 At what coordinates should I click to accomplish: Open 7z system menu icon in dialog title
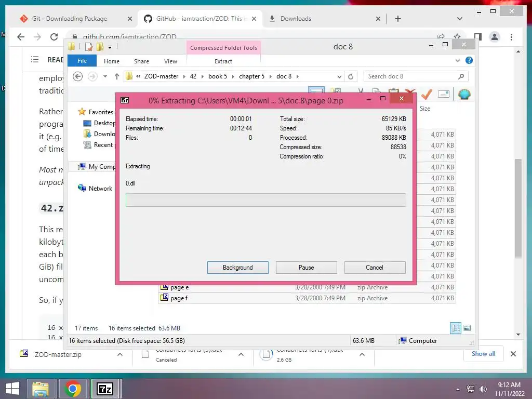point(125,100)
